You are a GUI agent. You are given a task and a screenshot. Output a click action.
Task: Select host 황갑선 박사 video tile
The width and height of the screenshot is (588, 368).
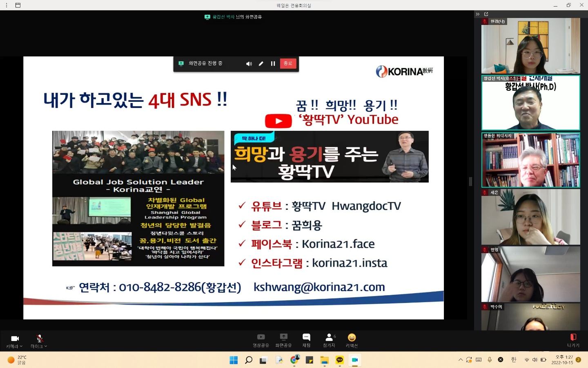pos(531,103)
